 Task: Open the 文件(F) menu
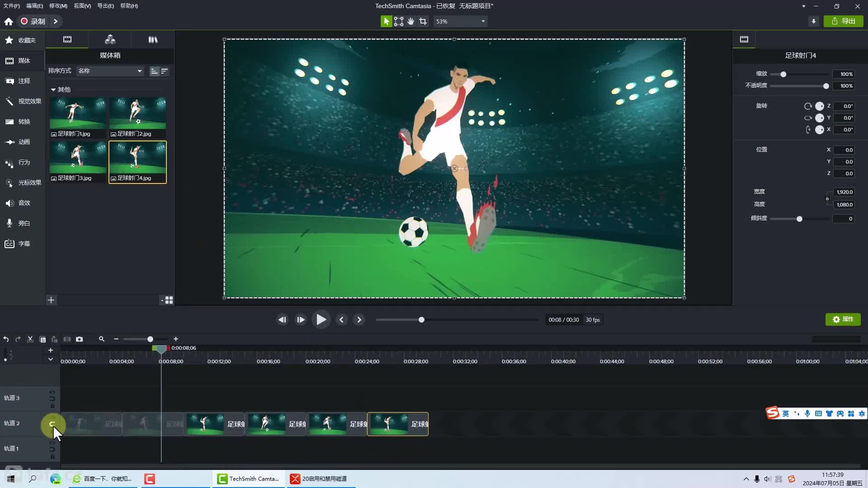point(11,6)
